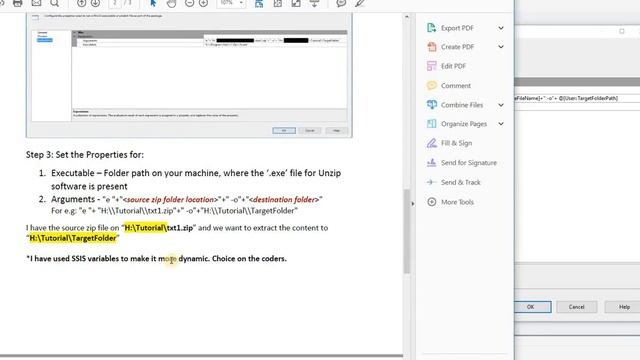640x360 pixels.
Task: Expand Create PDF chevron
Action: [501, 47]
